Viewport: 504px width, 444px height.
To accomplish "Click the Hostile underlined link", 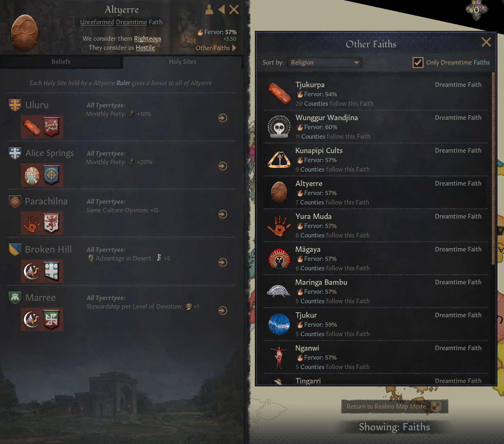I will [x=145, y=48].
